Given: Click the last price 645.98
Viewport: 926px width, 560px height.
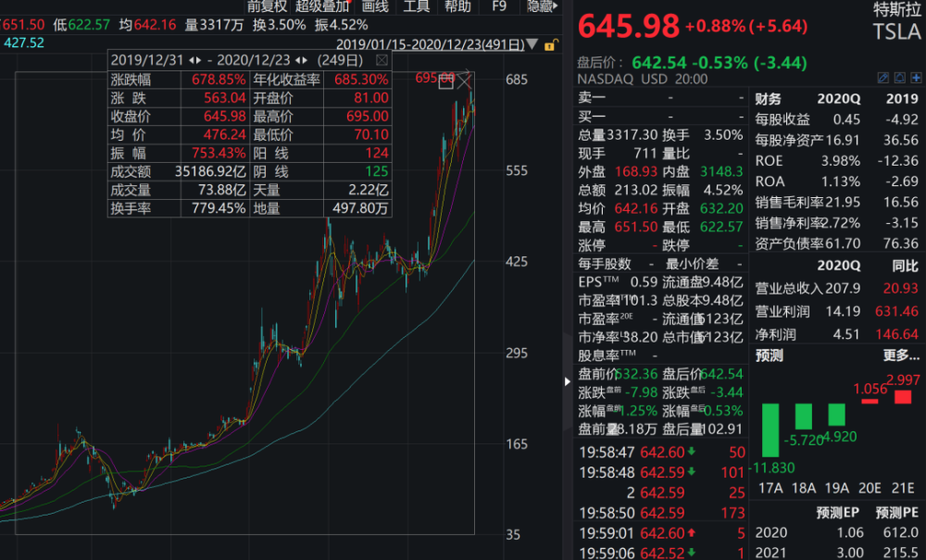Looking at the screenshot, I should tap(629, 27).
